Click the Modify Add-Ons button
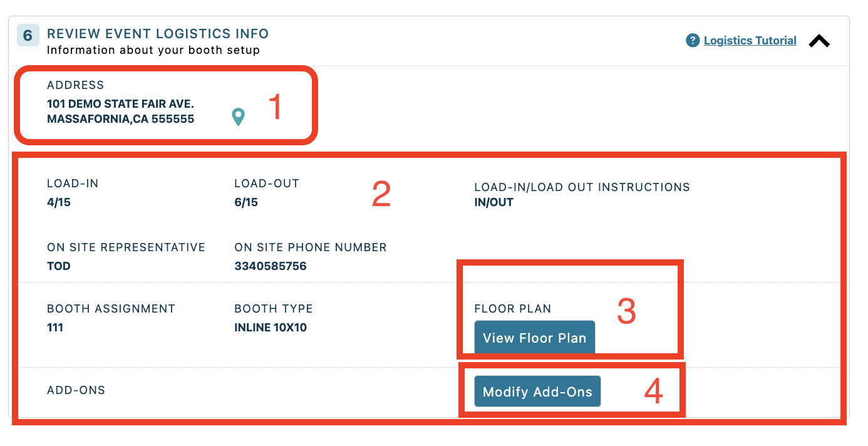This screenshot has width=868, height=446. [x=537, y=392]
